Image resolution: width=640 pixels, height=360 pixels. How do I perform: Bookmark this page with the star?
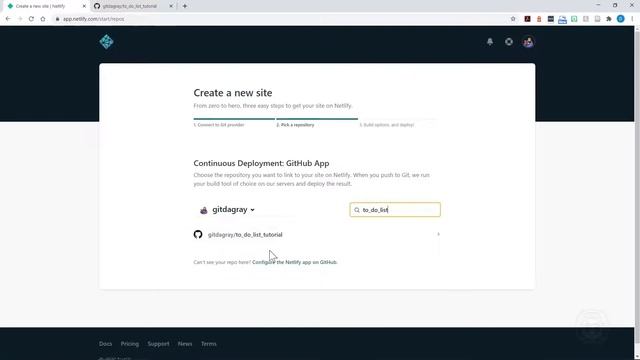pos(513,19)
